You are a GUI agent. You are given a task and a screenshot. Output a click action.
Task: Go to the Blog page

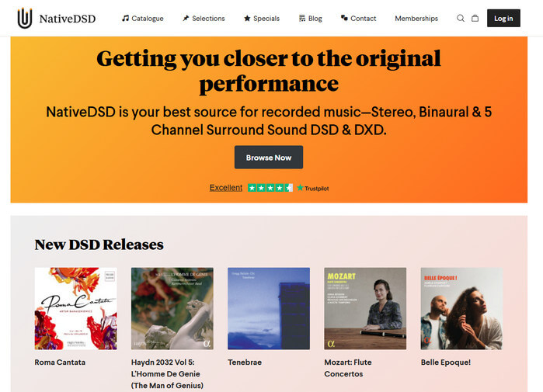(x=310, y=19)
